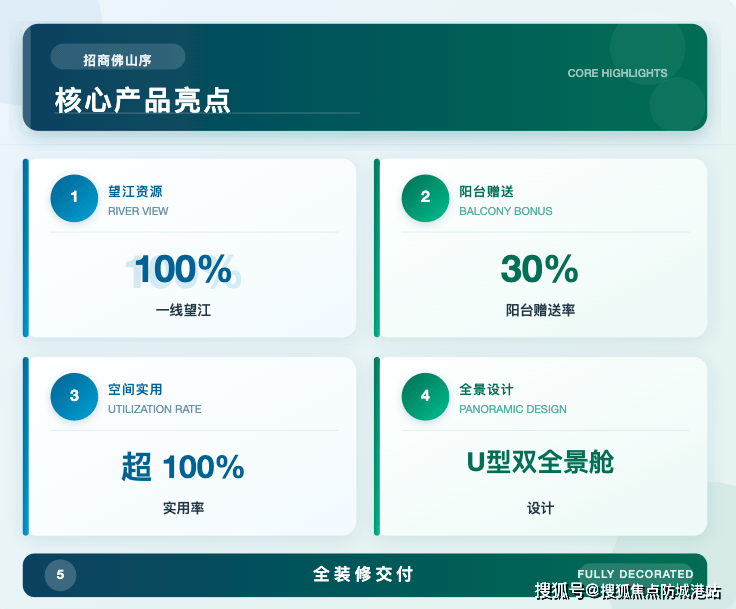Click the FULLY DECORATED label
Screen dimensions: 736x609
(x=635, y=574)
